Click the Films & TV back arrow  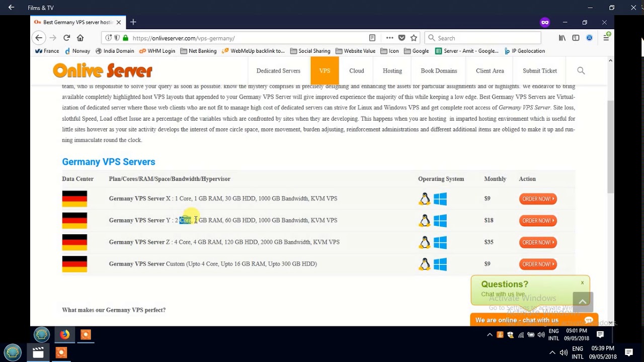point(11,8)
